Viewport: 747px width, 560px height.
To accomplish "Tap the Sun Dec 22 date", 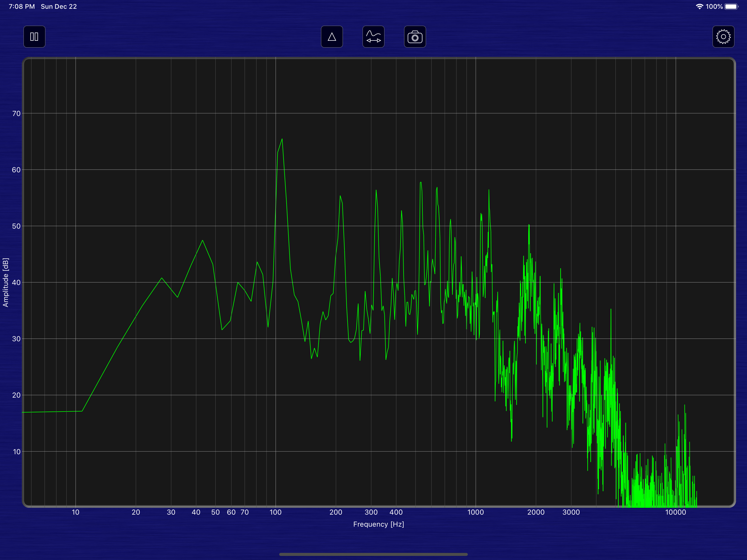I will click(x=59, y=6).
